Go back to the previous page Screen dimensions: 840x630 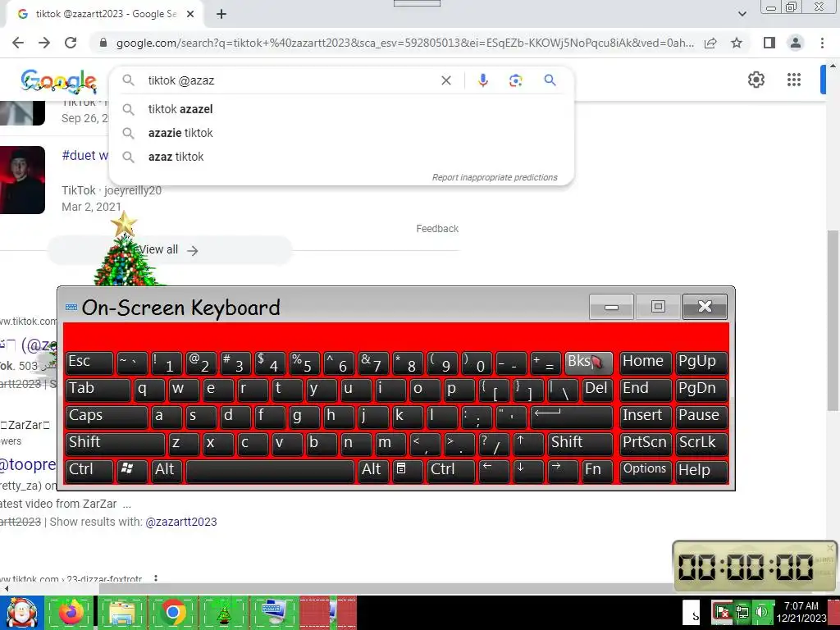coord(18,43)
